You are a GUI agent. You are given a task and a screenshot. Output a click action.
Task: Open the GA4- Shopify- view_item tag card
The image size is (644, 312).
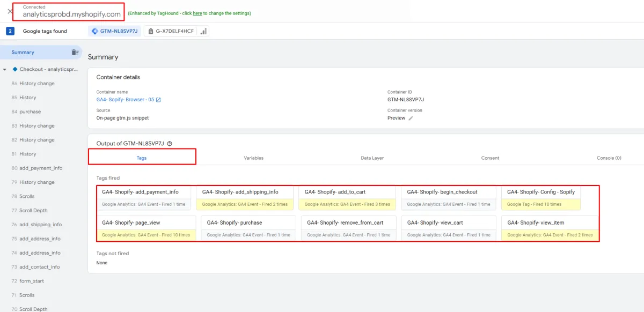(550, 229)
